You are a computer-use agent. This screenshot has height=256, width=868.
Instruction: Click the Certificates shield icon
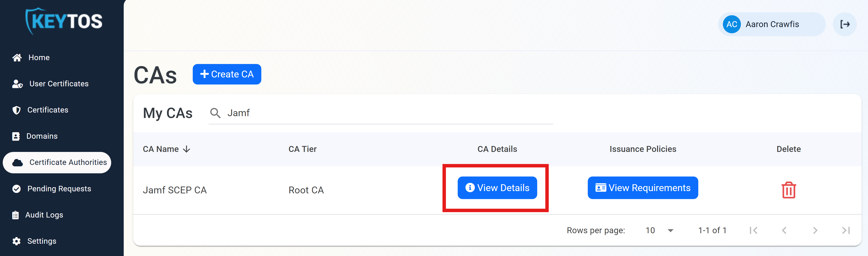pos(17,110)
